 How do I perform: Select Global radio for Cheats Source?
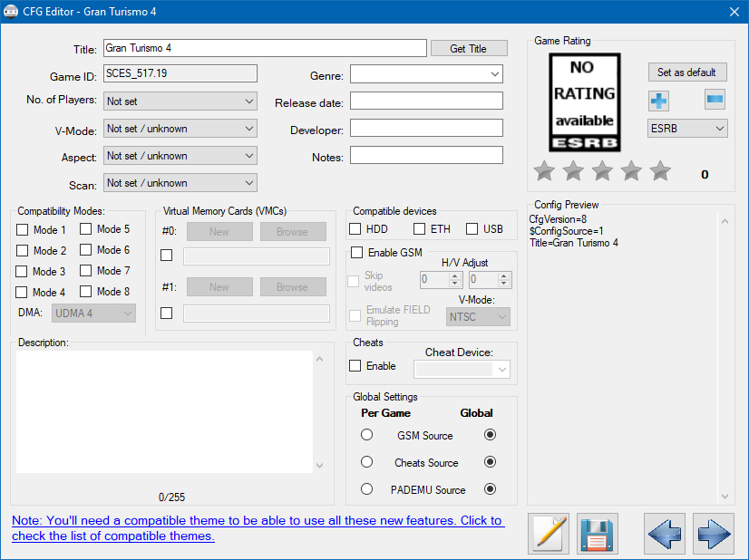[490, 461]
